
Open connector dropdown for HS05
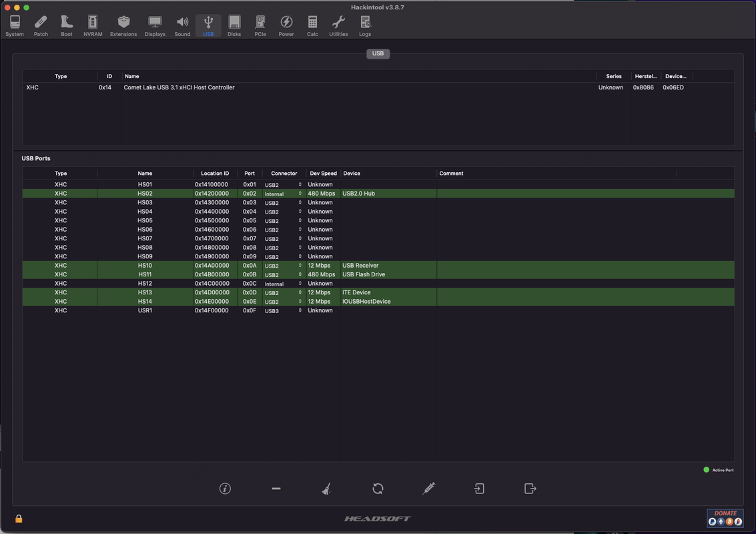click(284, 221)
